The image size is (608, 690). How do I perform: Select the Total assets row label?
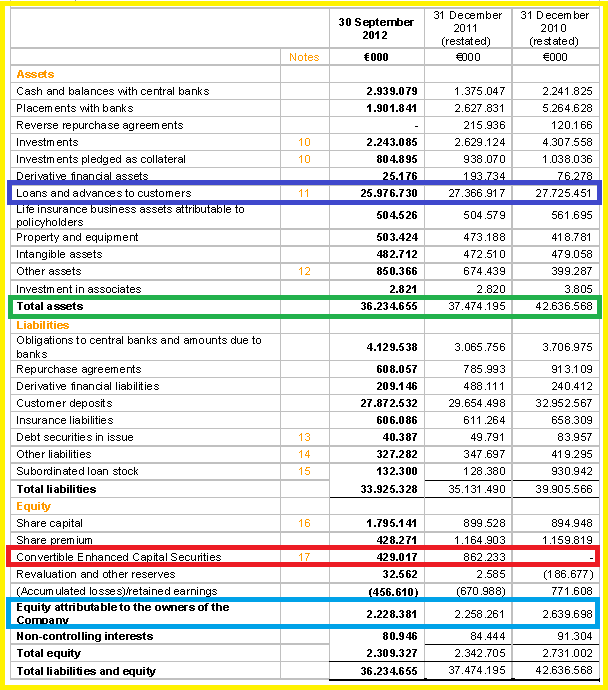50,306
